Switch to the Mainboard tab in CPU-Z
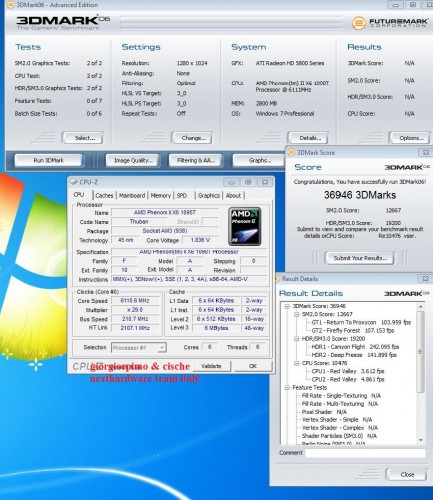Viewport: 433px width, 500px height. coord(132,196)
